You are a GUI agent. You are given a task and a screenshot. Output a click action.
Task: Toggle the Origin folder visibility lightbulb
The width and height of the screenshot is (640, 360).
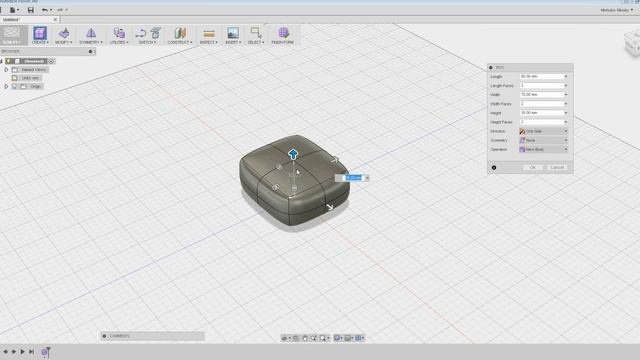point(15,87)
